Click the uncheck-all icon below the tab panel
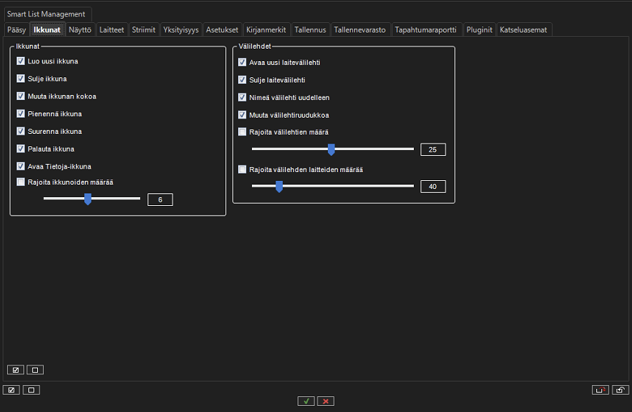Screen dimensions: 632x412 tap(31, 390)
